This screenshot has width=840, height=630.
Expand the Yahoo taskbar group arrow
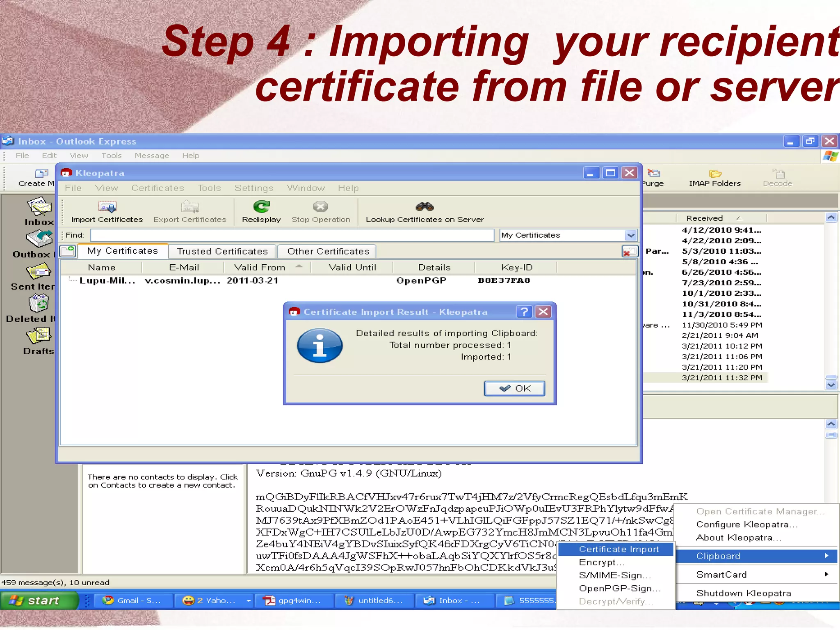tap(248, 600)
